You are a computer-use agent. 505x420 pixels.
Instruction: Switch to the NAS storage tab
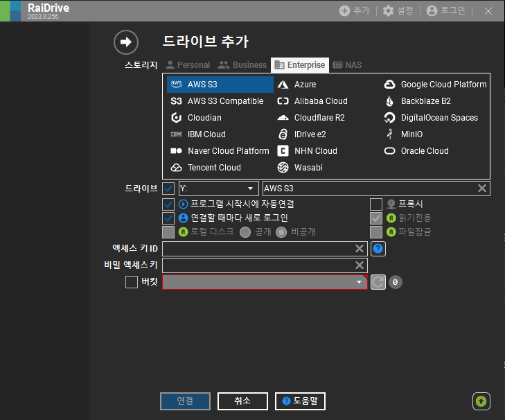point(347,65)
